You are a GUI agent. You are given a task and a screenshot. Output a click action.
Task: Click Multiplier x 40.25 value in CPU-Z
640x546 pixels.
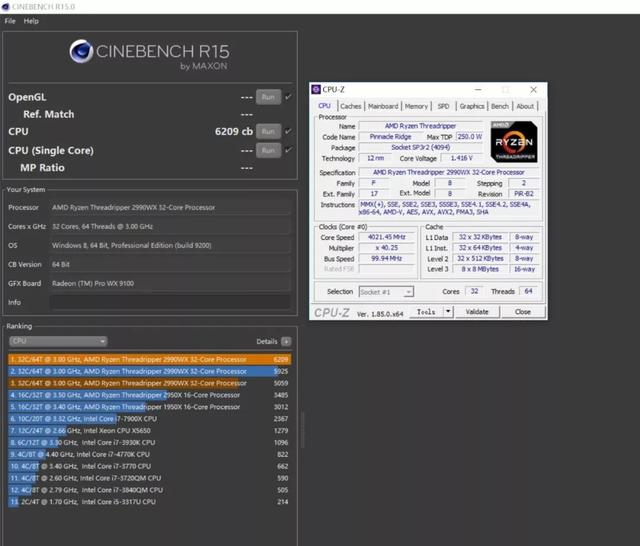tap(386, 248)
